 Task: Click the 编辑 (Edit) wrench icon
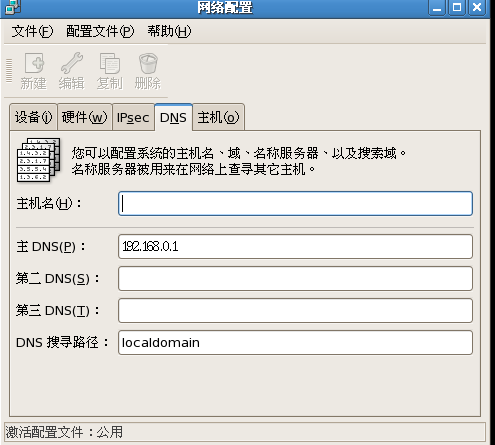tap(72, 63)
